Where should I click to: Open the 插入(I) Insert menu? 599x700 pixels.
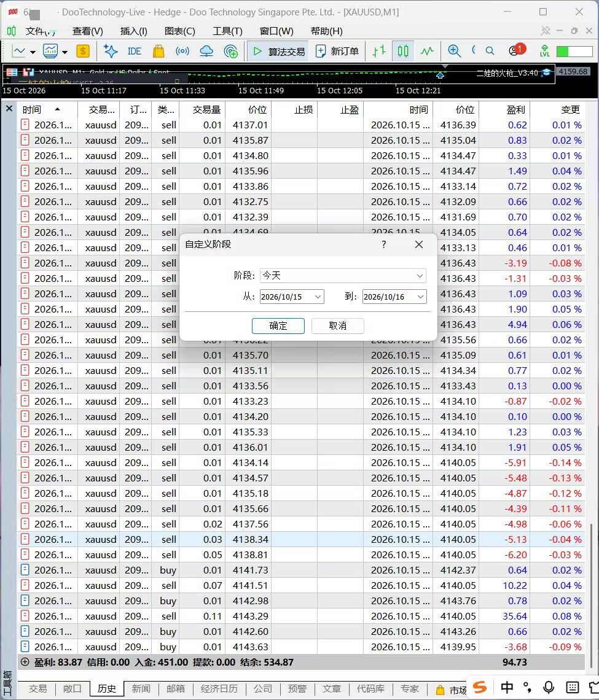tap(133, 31)
